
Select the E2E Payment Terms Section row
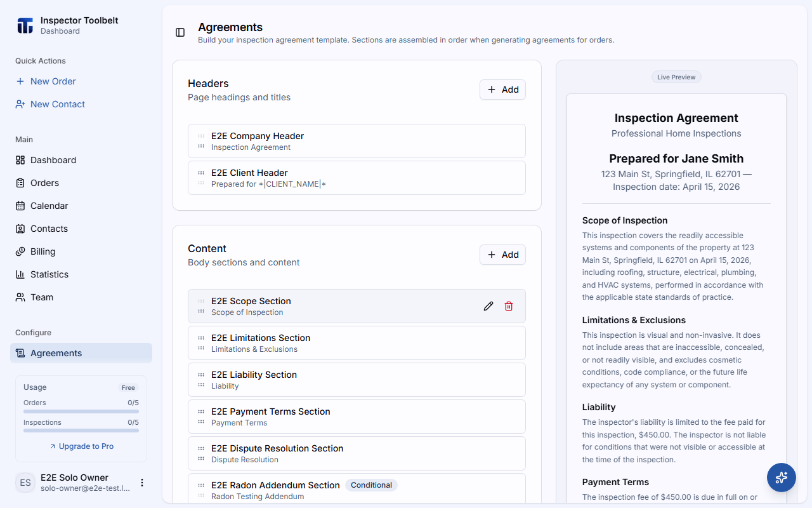pos(357,417)
